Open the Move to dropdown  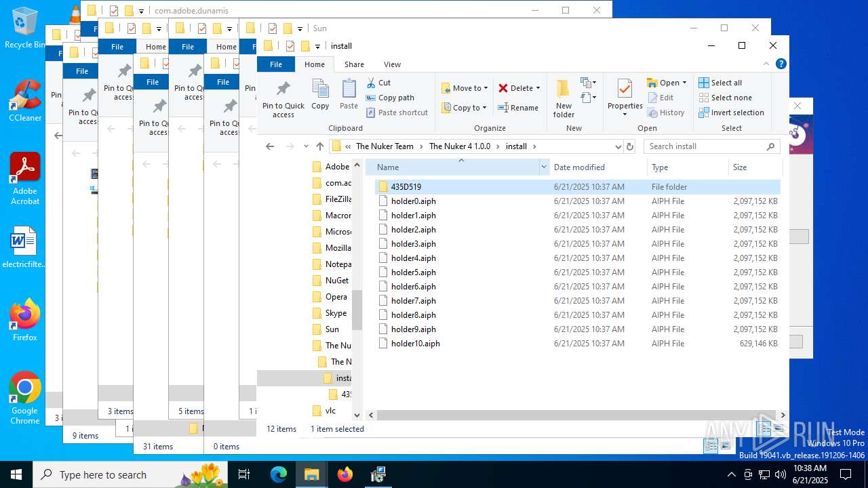tap(465, 88)
